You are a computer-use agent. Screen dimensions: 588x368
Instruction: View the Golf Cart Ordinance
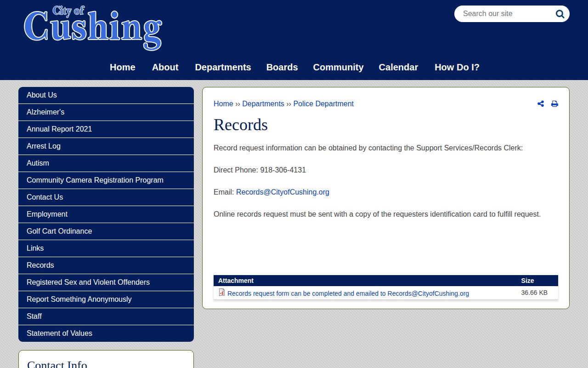(x=106, y=231)
